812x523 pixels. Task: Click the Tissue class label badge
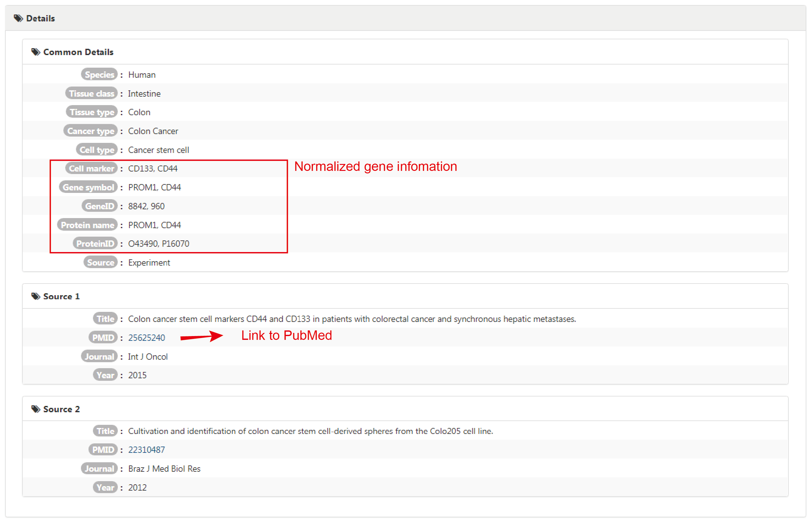(x=91, y=94)
